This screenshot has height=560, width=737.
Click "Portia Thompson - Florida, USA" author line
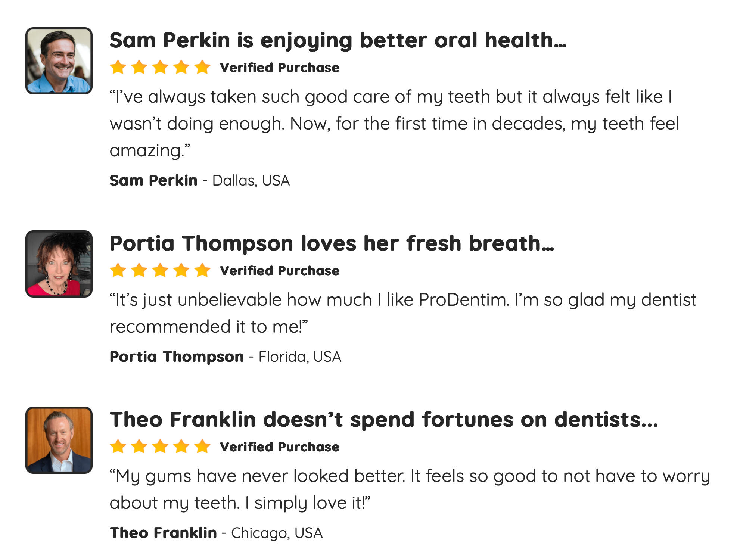click(225, 357)
